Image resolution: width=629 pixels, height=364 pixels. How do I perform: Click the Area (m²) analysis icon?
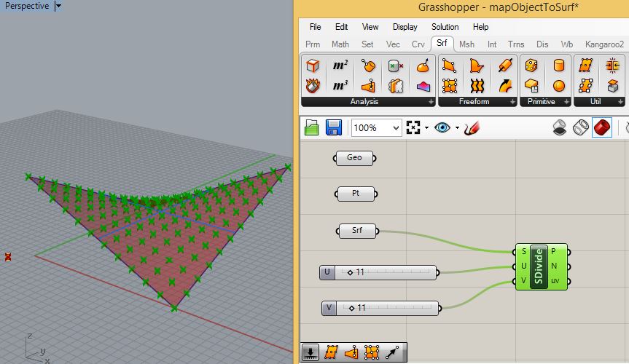340,66
